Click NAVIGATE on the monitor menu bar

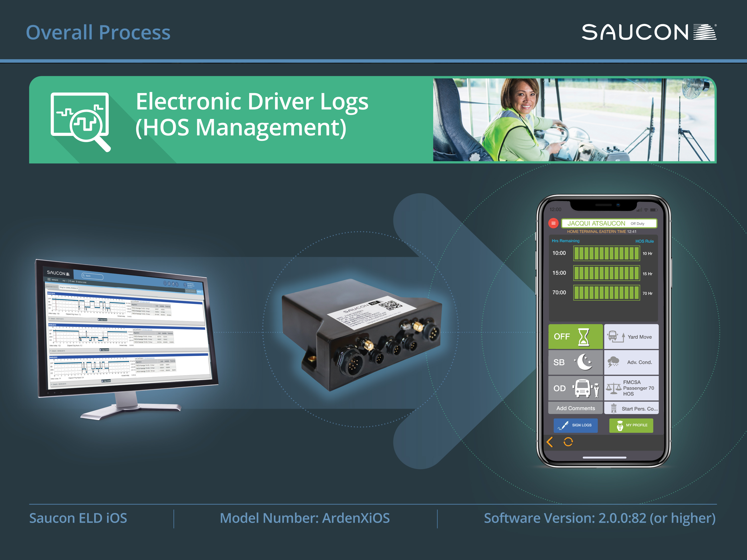click(55, 280)
